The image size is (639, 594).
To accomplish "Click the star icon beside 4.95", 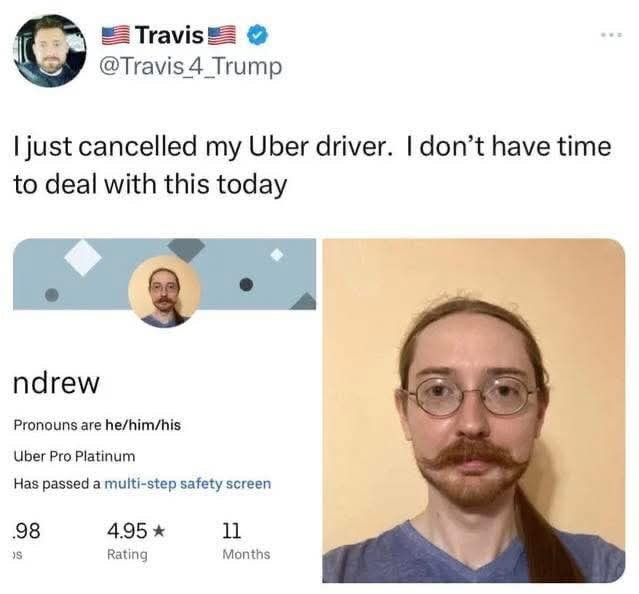I will [x=159, y=531].
